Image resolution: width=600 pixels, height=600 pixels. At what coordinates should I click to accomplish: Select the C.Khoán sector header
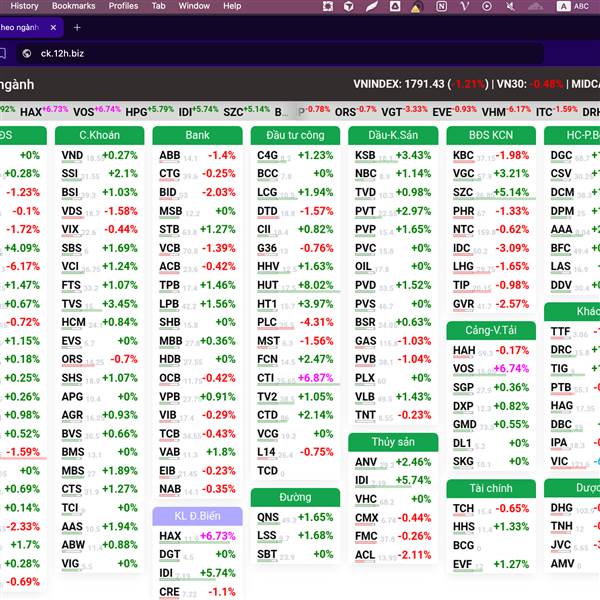pyautogui.click(x=99, y=135)
